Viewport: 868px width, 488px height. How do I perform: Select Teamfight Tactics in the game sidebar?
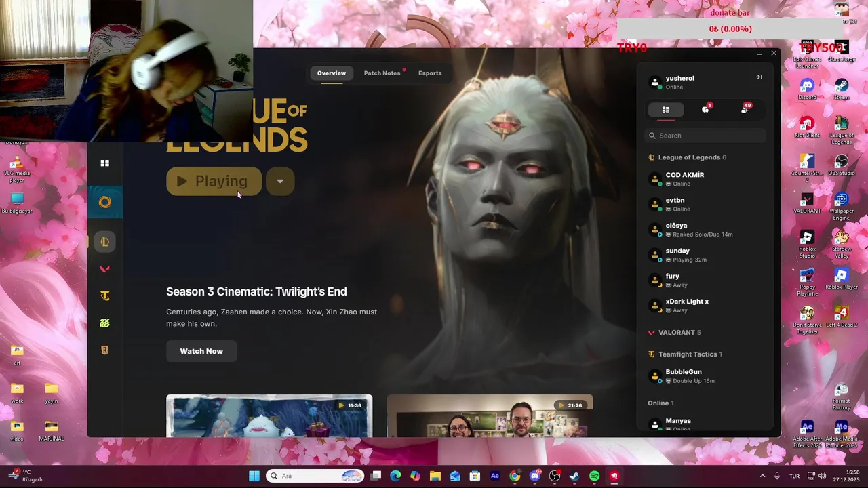click(104, 296)
